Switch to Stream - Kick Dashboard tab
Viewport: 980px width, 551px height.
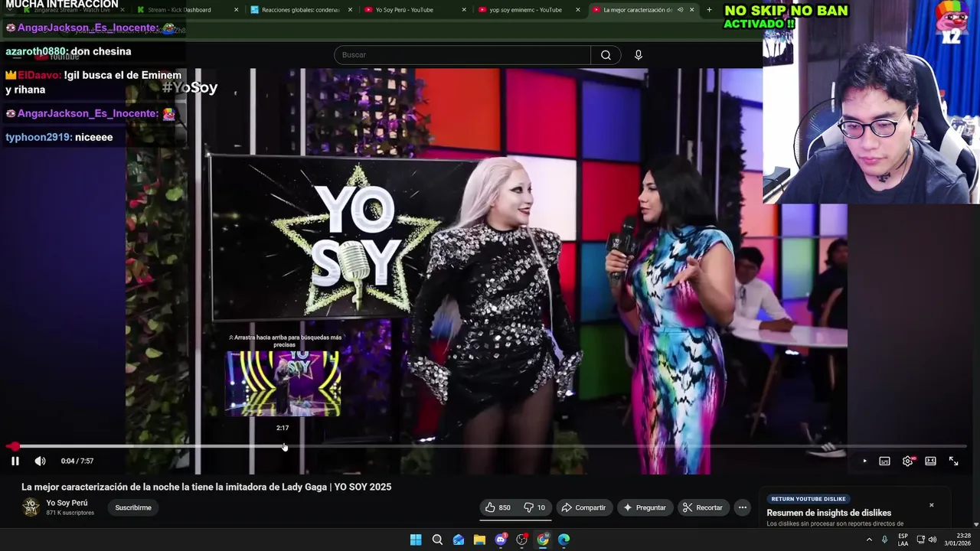(x=188, y=10)
